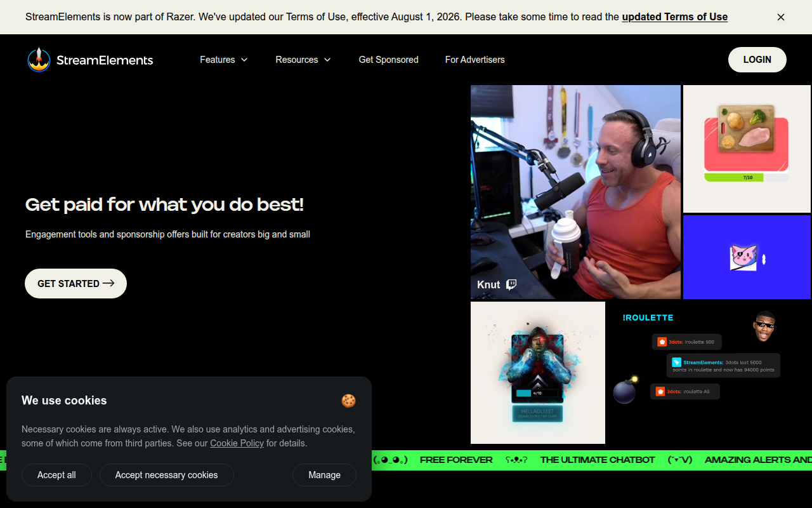Click the StreamElements wordmark text
This screenshot has height=508, width=812.
(105, 60)
